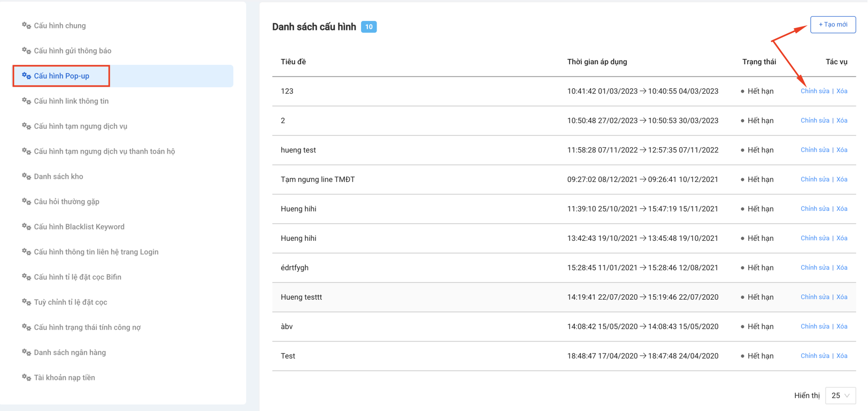Click the configuration count badge 10

pos(368,27)
